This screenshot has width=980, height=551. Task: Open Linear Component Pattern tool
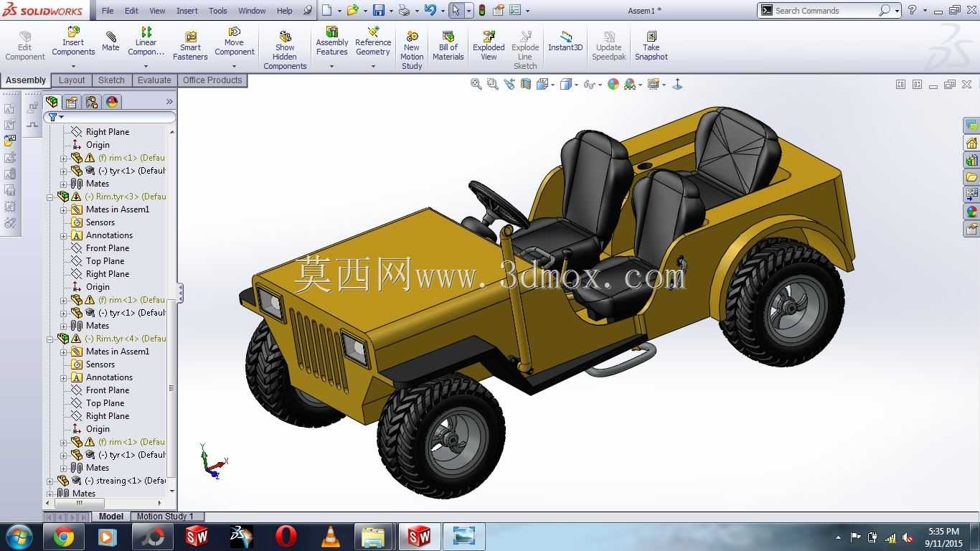coord(146,42)
